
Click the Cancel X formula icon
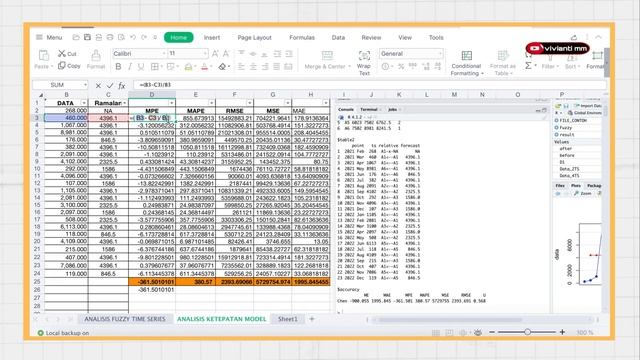(98, 85)
